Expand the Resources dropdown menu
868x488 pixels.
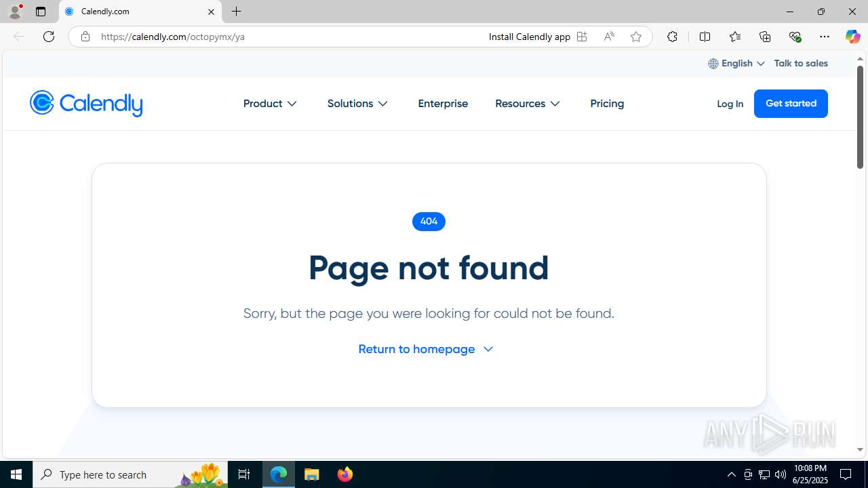[528, 104]
